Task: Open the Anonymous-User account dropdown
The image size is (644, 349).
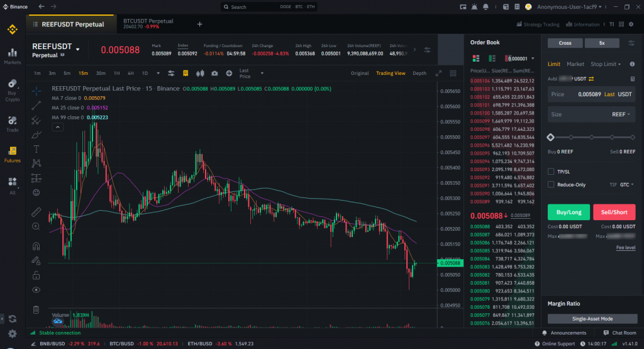Action: click(569, 7)
